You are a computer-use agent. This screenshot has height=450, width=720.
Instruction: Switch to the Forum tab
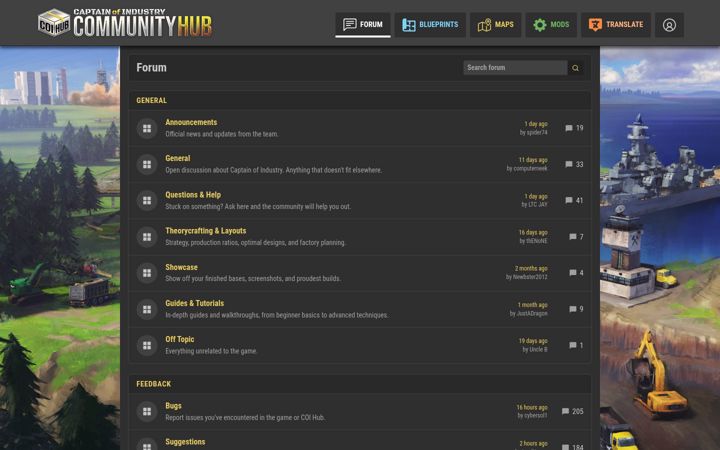pyautogui.click(x=363, y=24)
